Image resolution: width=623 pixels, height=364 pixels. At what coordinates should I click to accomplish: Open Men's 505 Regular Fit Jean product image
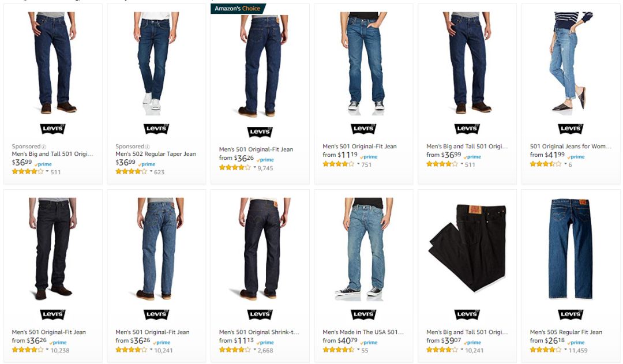coord(571,249)
